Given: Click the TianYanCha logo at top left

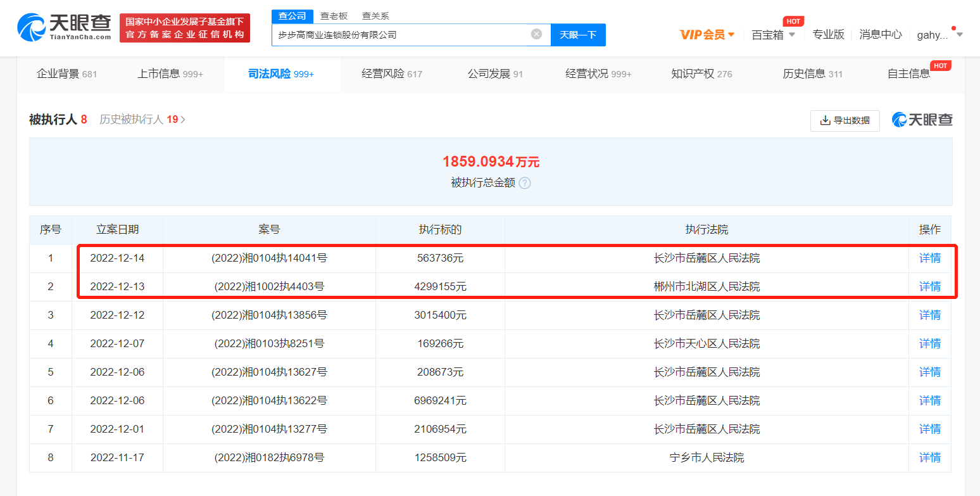Looking at the screenshot, I should (65, 27).
